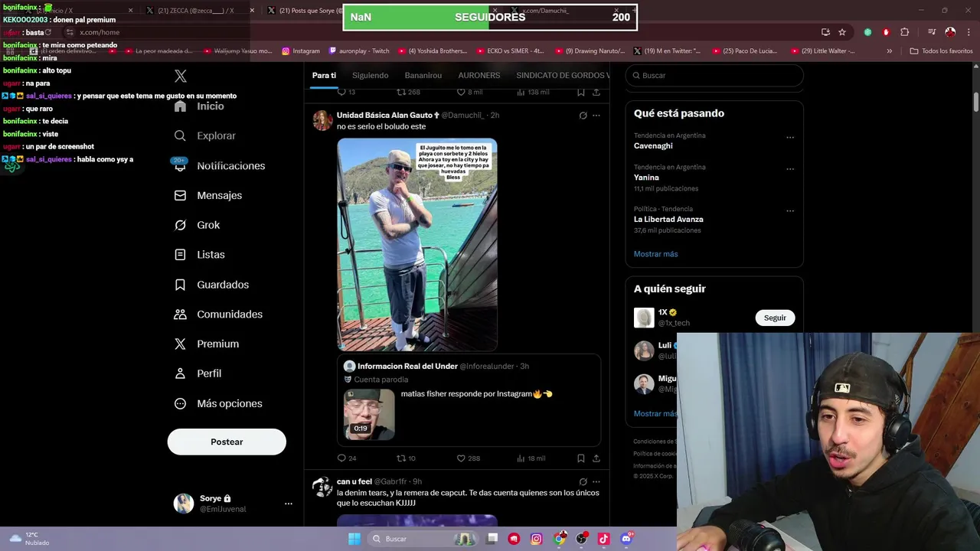Open Chrome extensions puzzle icon
The height and width of the screenshot is (551, 980).
[x=905, y=32]
